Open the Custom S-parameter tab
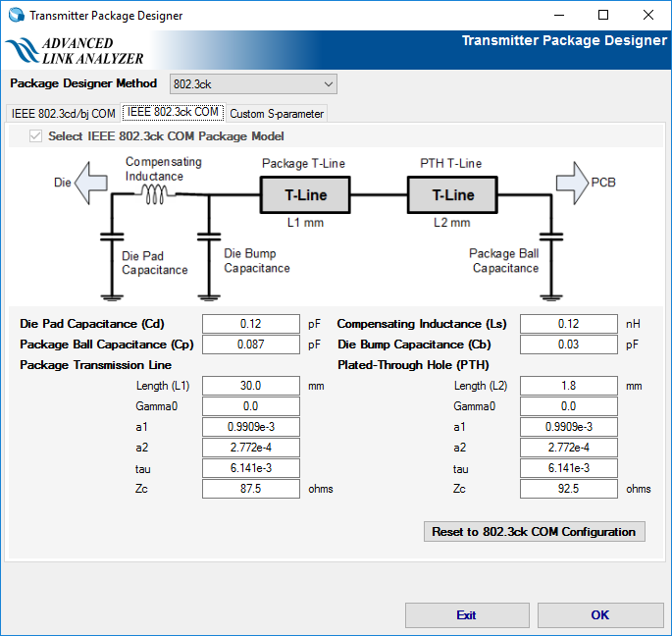The height and width of the screenshot is (636, 672). pos(276,114)
